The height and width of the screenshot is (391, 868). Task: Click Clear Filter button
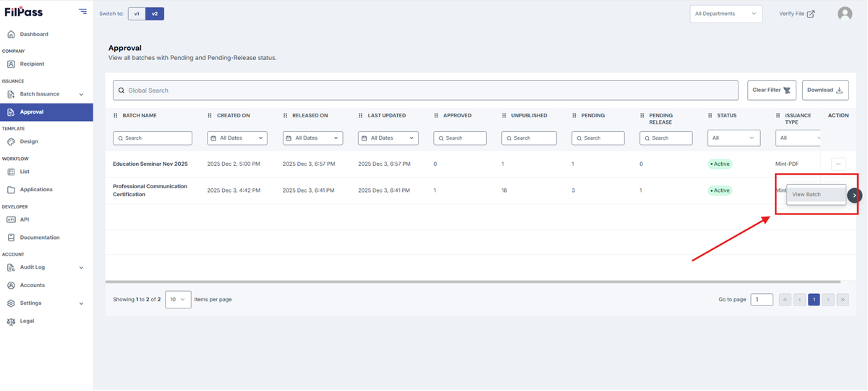[772, 91]
